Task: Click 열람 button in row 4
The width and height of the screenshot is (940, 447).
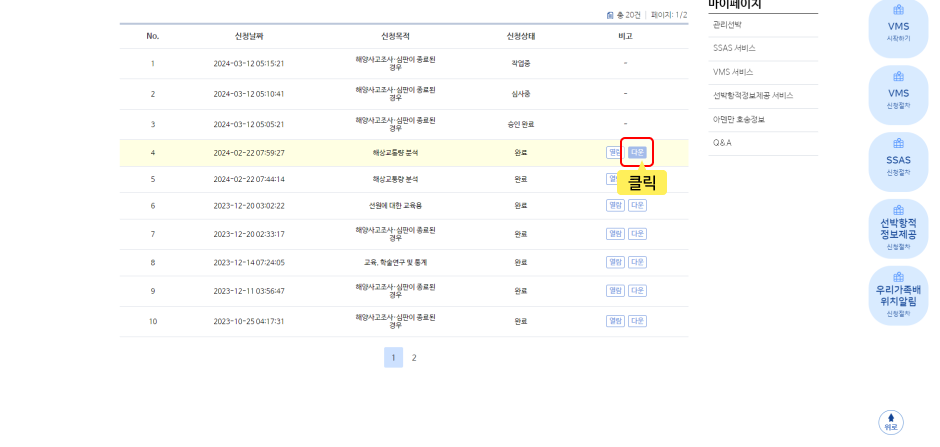Action: 614,153
